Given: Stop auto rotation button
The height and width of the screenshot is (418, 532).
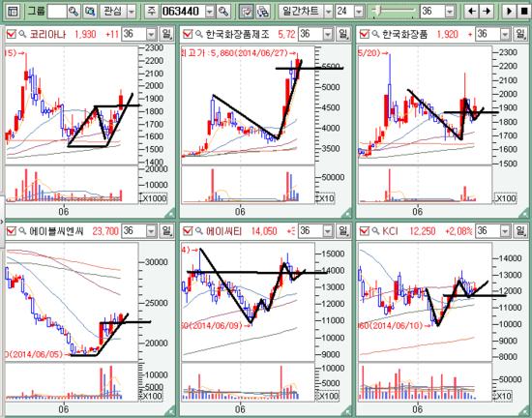Looking at the screenshot, I should point(523,12).
